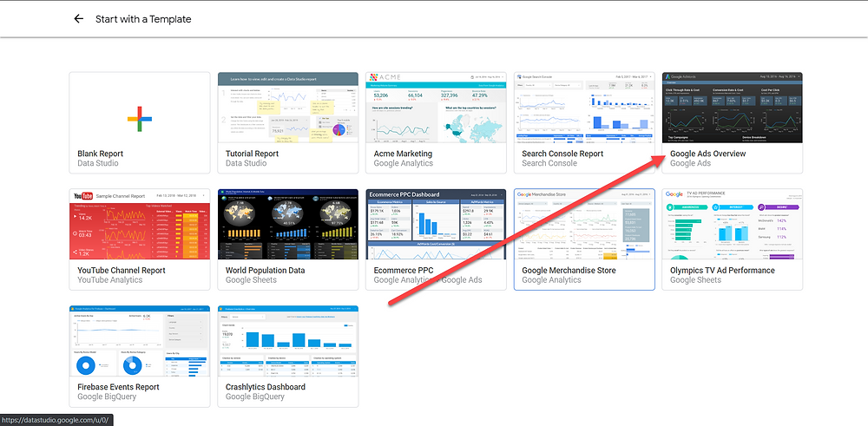Image resolution: width=868 pixels, height=426 pixels.
Task: Open the Acme Marketing template thumbnail
Action: point(436,108)
